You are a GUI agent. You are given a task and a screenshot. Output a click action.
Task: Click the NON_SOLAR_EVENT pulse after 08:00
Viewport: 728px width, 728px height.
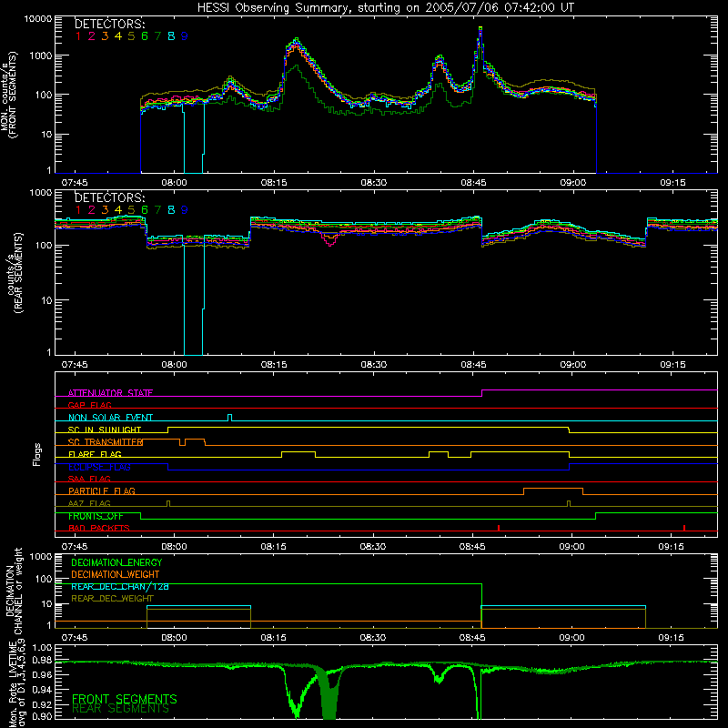(x=230, y=418)
